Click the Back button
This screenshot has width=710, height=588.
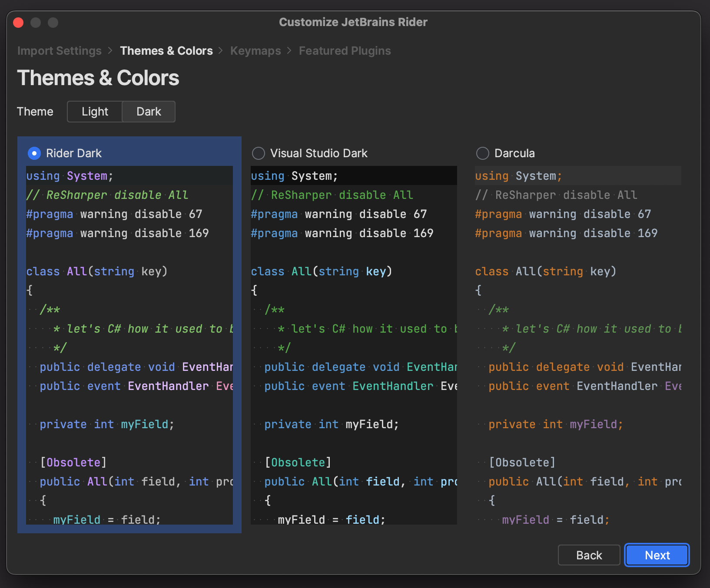coord(589,555)
